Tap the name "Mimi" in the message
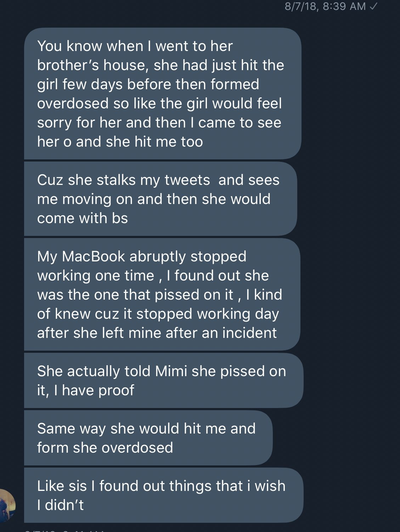This screenshot has height=532, width=400. click(x=171, y=371)
